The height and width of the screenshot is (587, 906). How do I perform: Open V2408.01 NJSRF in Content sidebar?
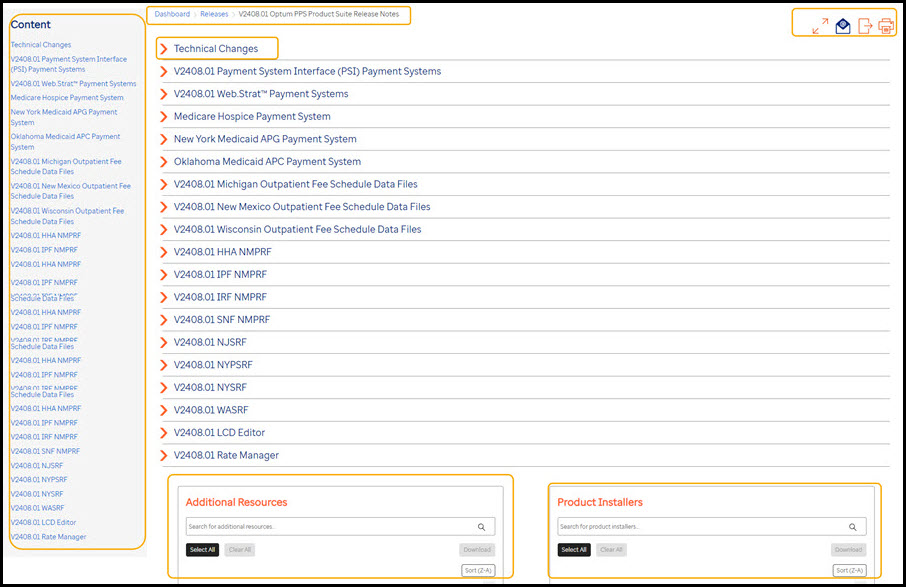pyautogui.click(x=37, y=466)
